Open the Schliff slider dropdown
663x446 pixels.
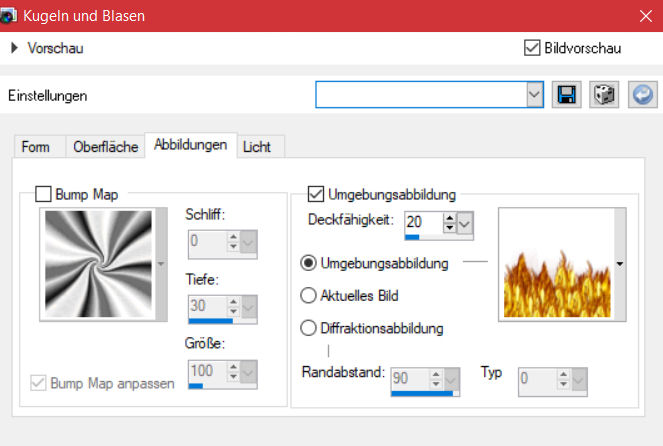[248, 242]
